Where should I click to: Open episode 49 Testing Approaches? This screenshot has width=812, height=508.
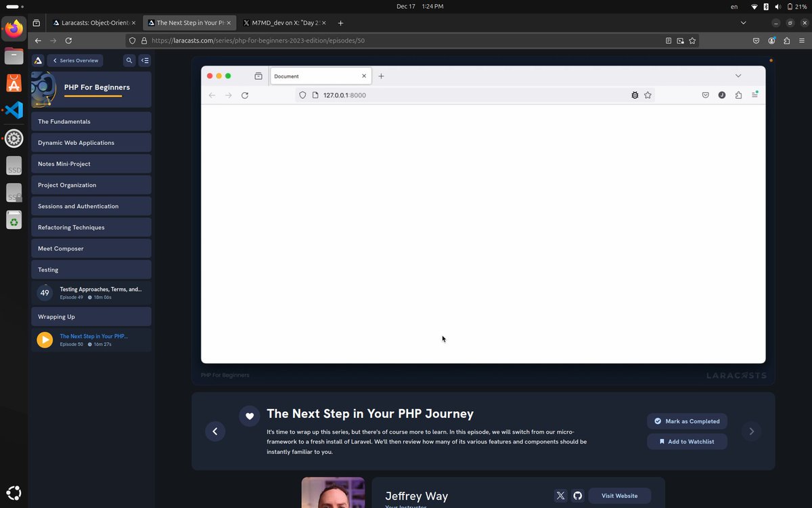(91, 293)
